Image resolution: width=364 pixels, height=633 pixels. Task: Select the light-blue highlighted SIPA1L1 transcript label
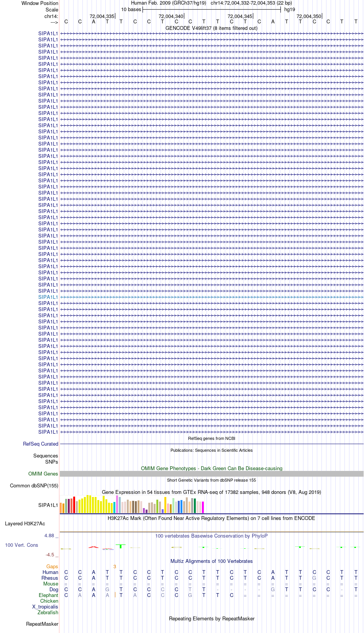(x=48, y=297)
